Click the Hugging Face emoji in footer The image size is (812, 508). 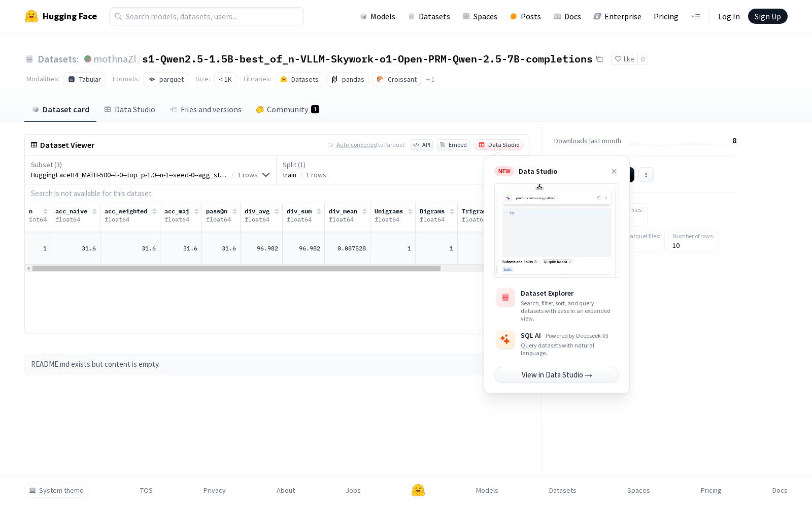418,490
